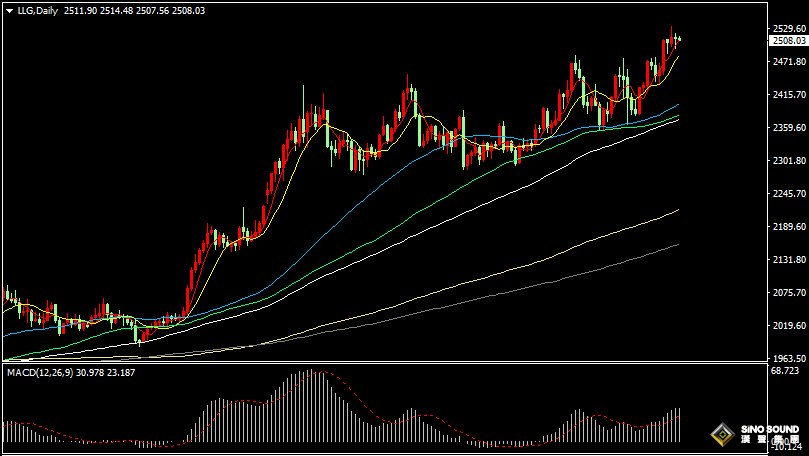Click the Sino Sound diamond logo icon
809x456 pixels.
(720, 434)
